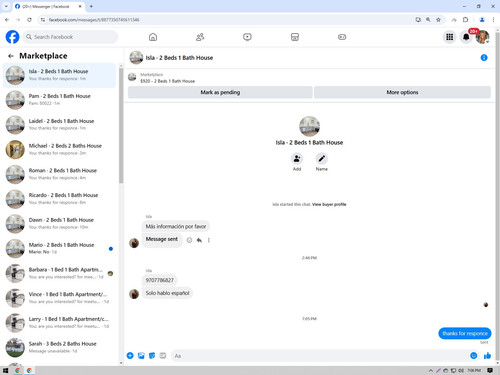Click the back arrow beside Marketplace
The height and width of the screenshot is (375, 500).
[x=11, y=56]
